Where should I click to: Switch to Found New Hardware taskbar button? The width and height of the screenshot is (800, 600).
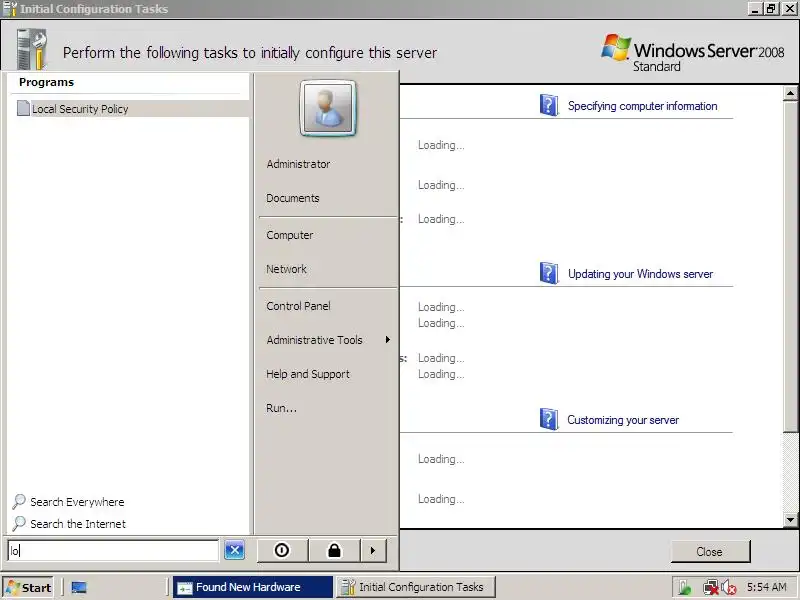253,587
